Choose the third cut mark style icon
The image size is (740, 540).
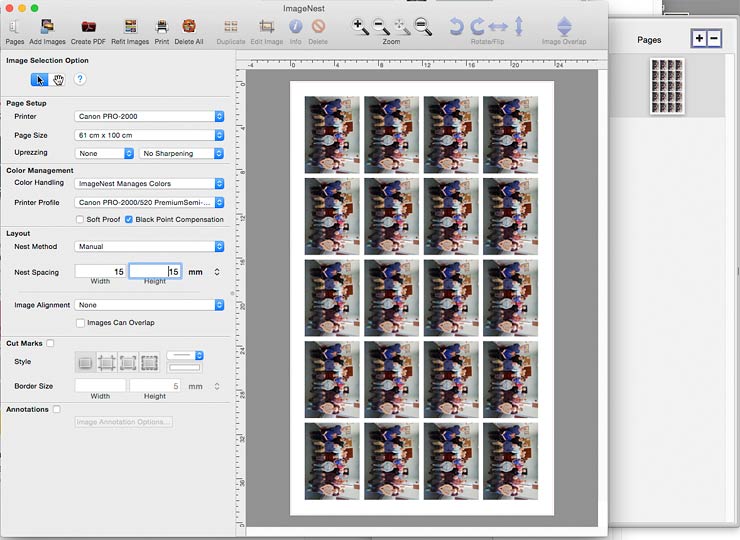point(128,363)
